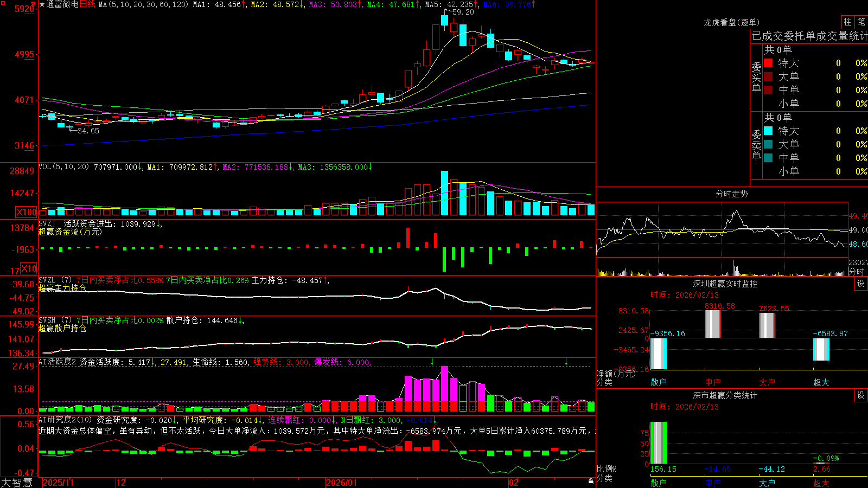Click the 2026/01 date marker on time axis
The height and width of the screenshot is (488, 868).
tap(342, 483)
